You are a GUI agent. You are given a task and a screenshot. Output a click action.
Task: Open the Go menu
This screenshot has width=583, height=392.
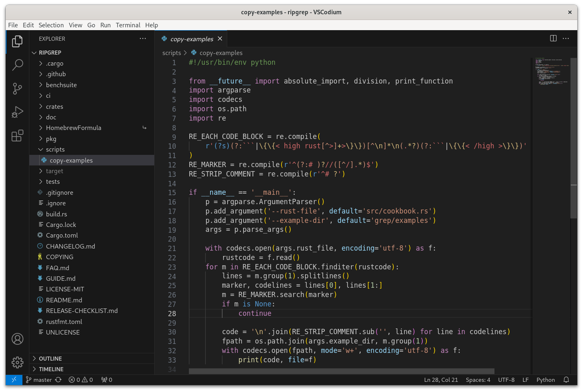tap(91, 25)
